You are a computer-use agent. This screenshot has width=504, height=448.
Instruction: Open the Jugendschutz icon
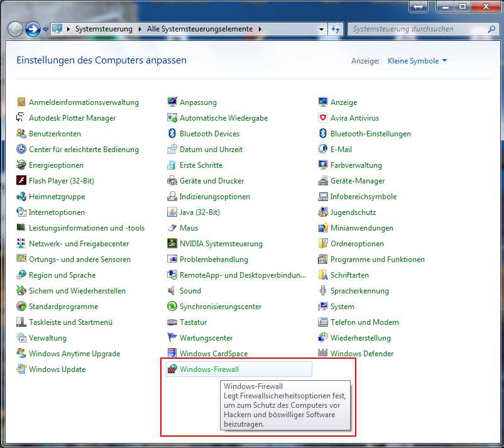(x=323, y=212)
